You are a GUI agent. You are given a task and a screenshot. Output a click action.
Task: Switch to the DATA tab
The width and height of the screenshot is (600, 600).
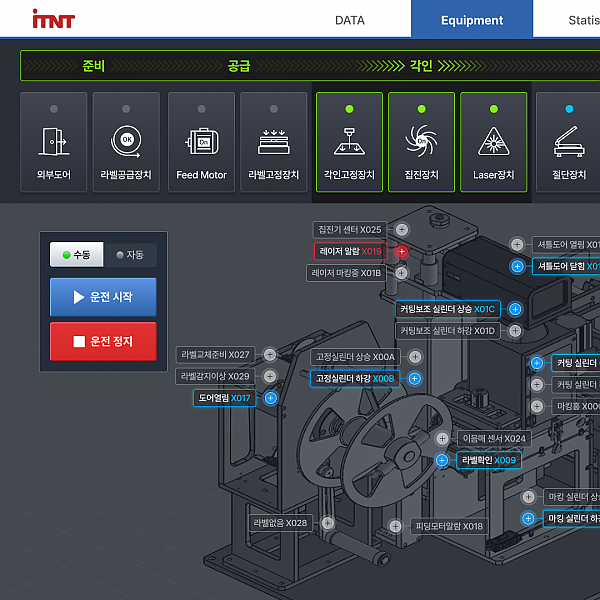point(349,20)
